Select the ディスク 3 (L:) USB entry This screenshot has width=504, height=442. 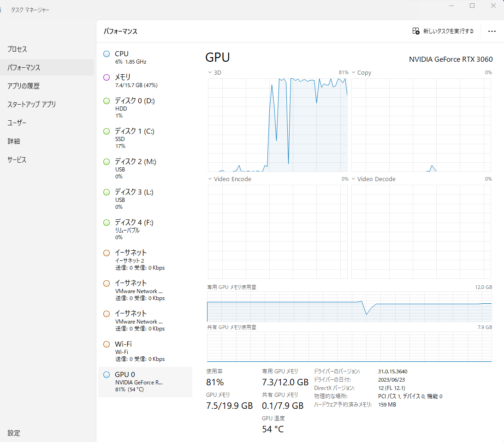[145, 199]
